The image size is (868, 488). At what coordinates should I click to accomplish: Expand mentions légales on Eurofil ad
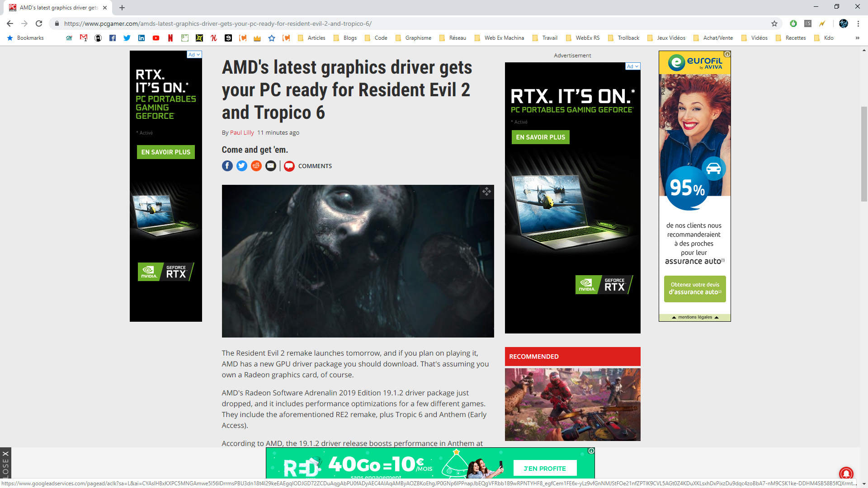coord(695,317)
